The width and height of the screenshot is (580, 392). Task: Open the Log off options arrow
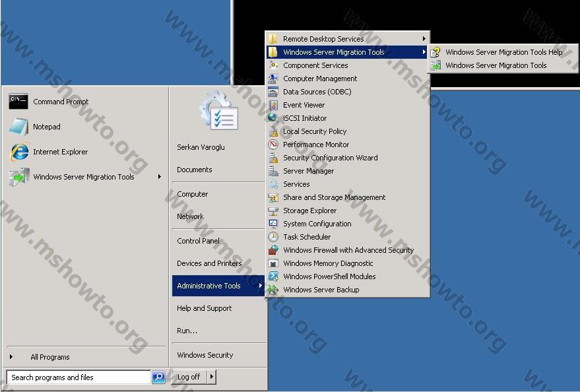coord(212,377)
